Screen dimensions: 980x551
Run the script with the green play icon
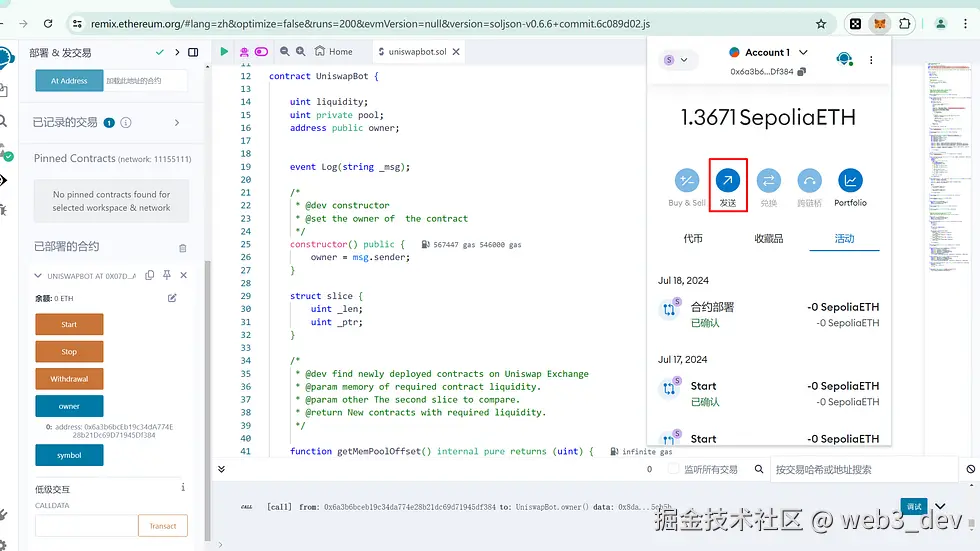coord(224,51)
